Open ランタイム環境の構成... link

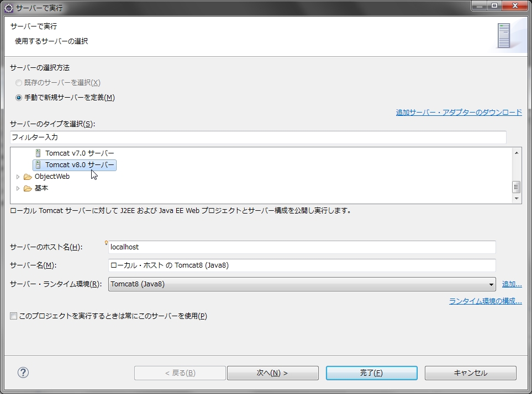(x=485, y=301)
